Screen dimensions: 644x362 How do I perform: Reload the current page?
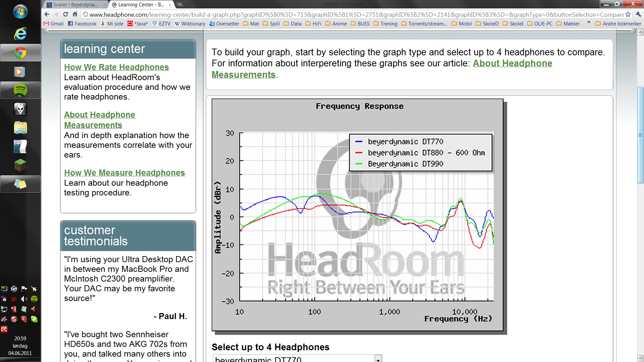(x=66, y=14)
